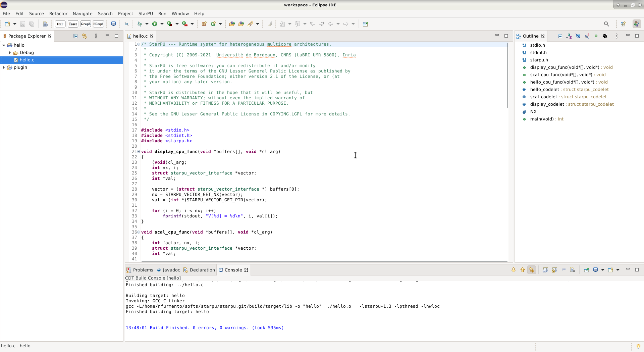Collapse all items in Outline view
The width and height of the screenshot is (644, 352).
(560, 36)
